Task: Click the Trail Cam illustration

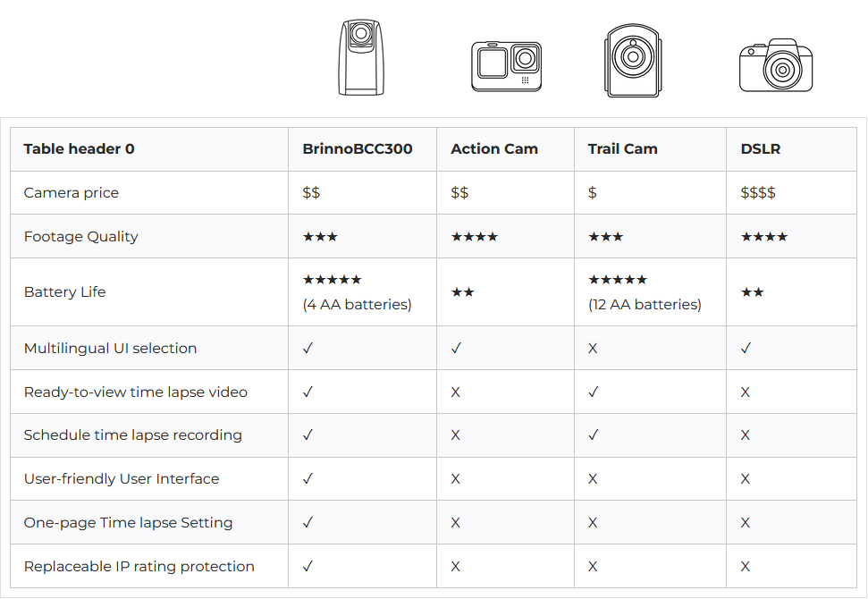Action: tap(633, 60)
